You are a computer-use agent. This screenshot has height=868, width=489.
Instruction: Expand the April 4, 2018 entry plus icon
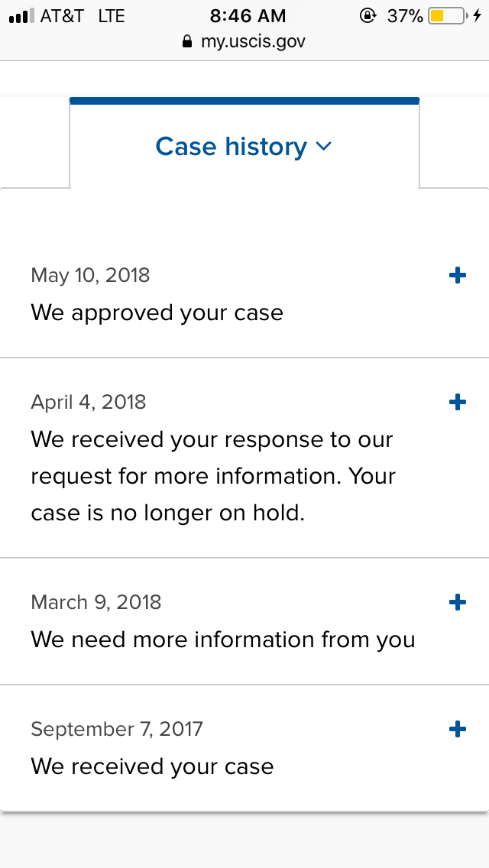(457, 402)
